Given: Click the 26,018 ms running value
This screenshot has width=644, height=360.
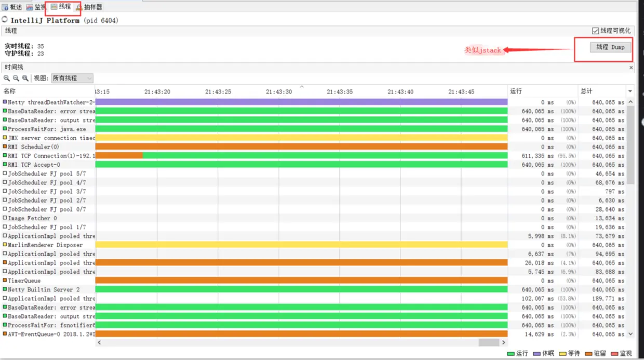Looking at the screenshot, I should [539, 263].
